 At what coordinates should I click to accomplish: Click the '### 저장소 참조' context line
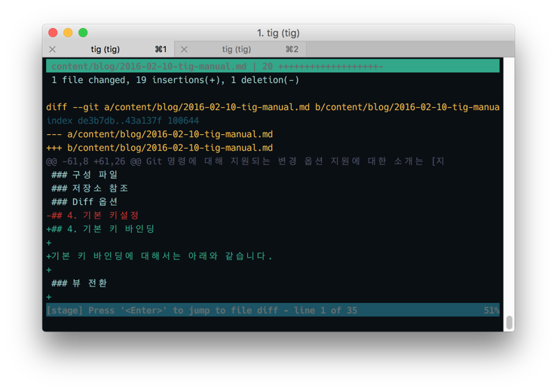(x=90, y=188)
